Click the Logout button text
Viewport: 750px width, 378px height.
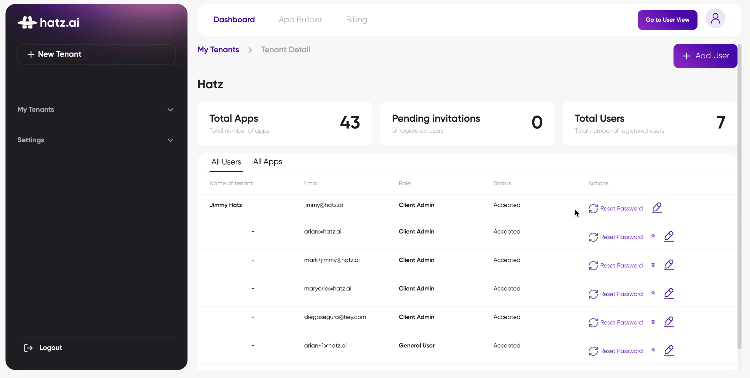[x=51, y=348]
